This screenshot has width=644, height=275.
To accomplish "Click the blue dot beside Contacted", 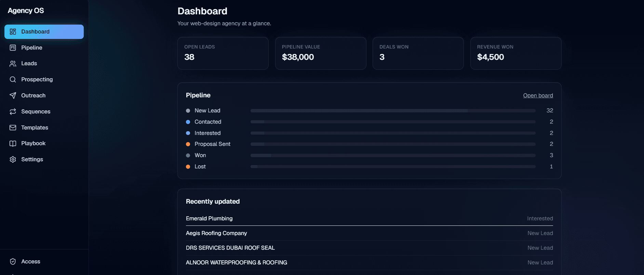I will pyautogui.click(x=188, y=122).
